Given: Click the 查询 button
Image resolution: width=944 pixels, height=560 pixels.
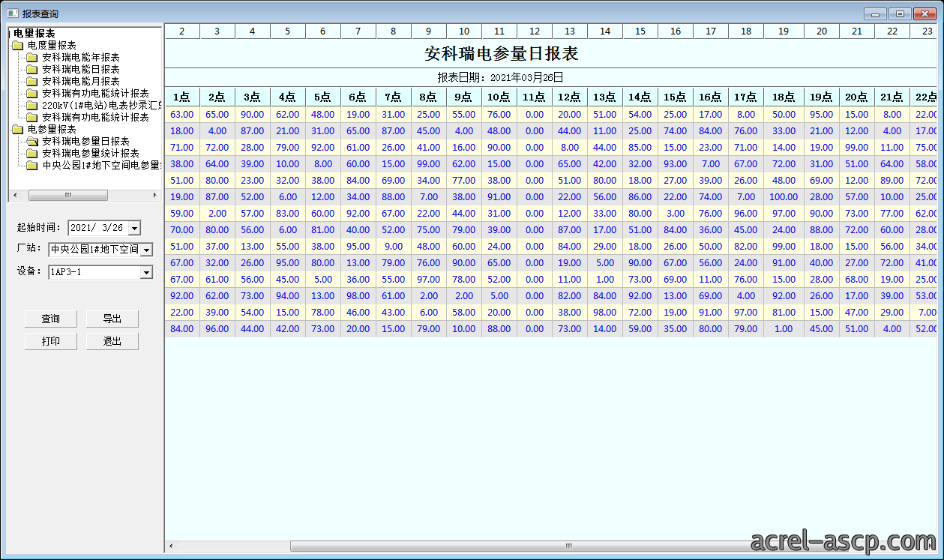Looking at the screenshot, I should pyautogui.click(x=51, y=319).
